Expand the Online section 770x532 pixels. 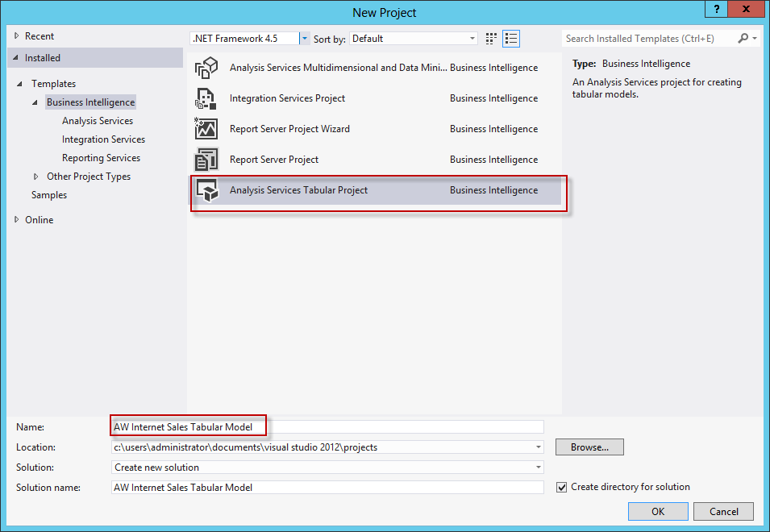[17, 220]
